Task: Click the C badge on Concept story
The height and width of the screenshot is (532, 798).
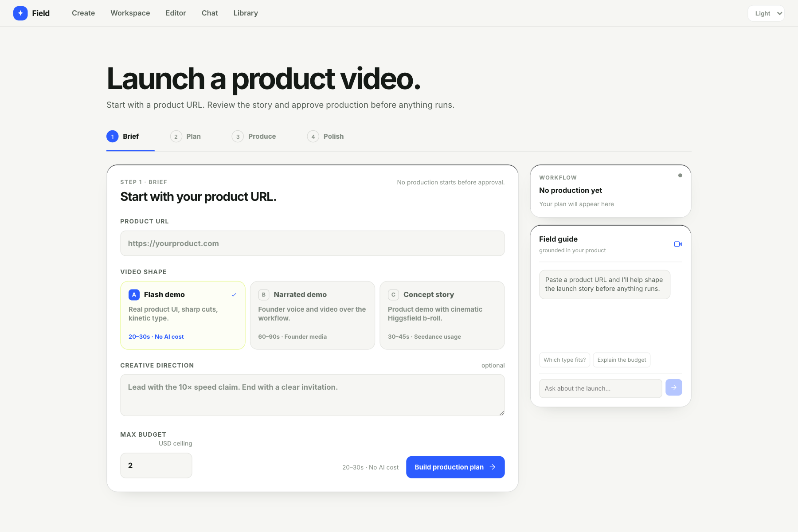Action: click(393, 295)
